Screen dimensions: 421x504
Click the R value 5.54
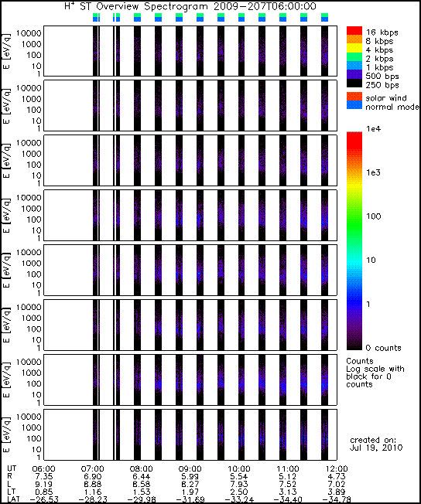coord(239,477)
